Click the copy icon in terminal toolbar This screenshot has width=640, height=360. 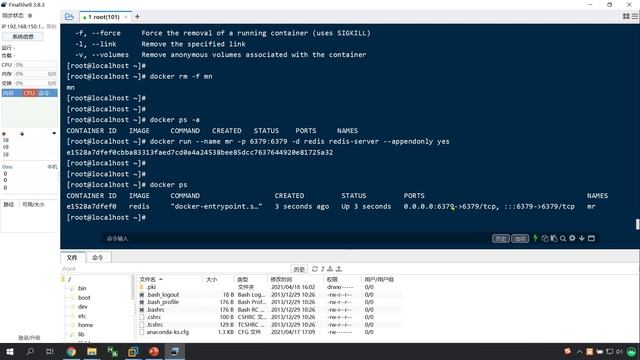point(544,238)
